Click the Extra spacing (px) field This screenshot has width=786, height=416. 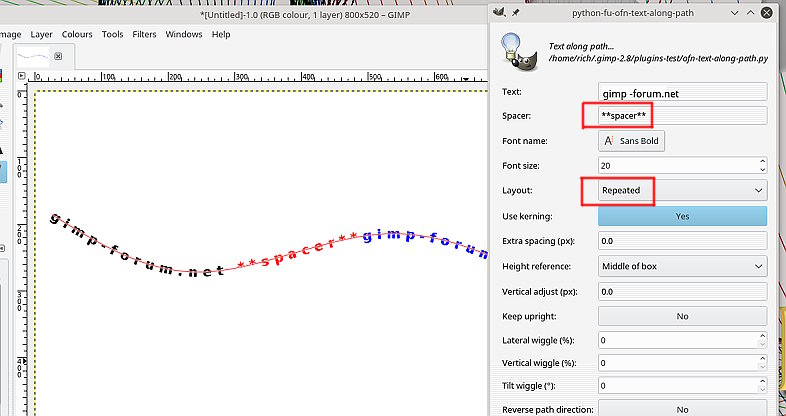(x=682, y=241)
